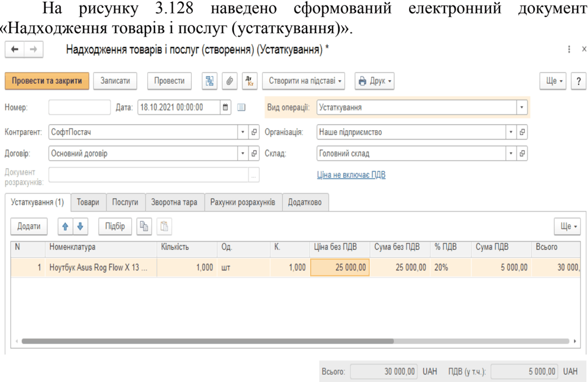Switch to the Устаткування (1) tab
The height and width of the screenshot is (382, 588).
coord(37,202)
